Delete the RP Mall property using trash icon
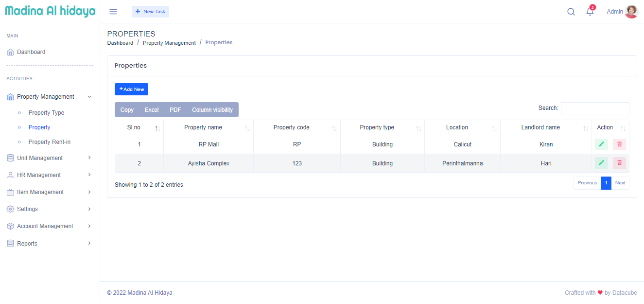 click(619, 144)
